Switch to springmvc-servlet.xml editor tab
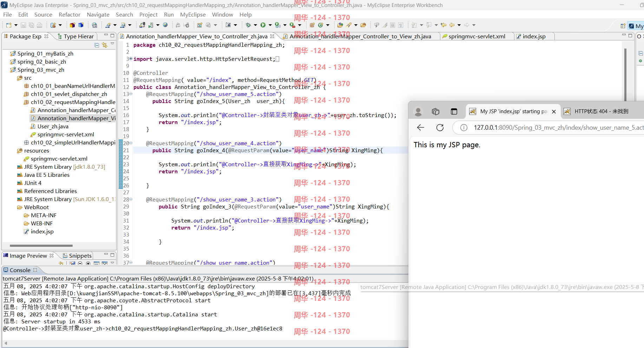This screenshot has height=348, width=644. 477,36
